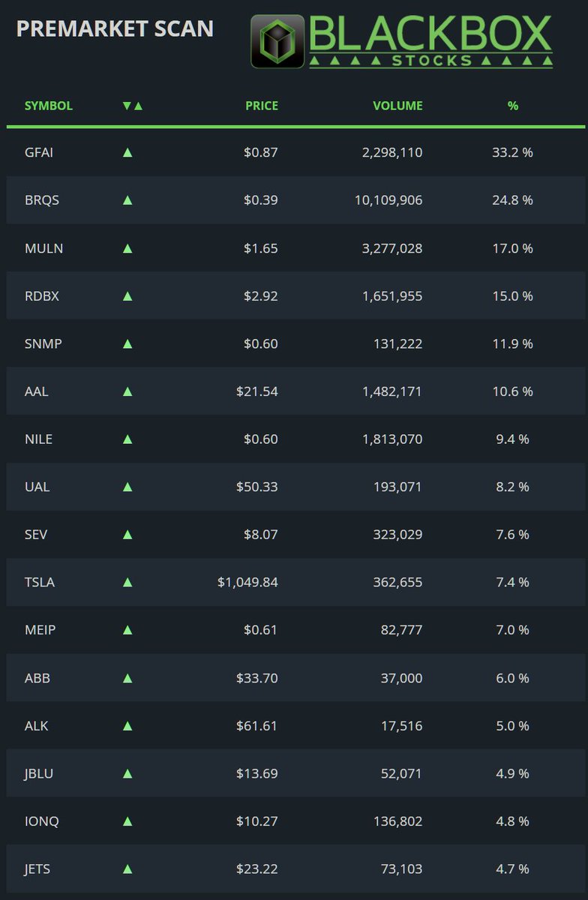Select the UAL symbol
The image size is (588, 900).
(x=37, y=487)
